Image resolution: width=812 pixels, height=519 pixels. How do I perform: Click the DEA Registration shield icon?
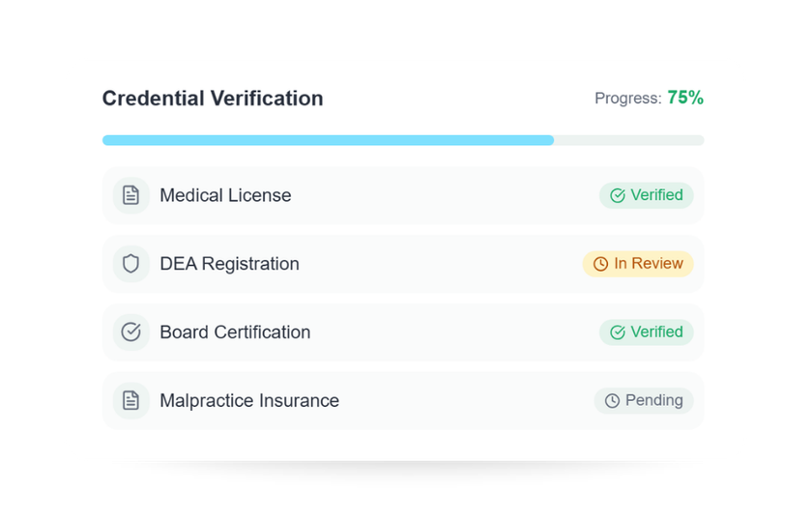click(130, 264)
